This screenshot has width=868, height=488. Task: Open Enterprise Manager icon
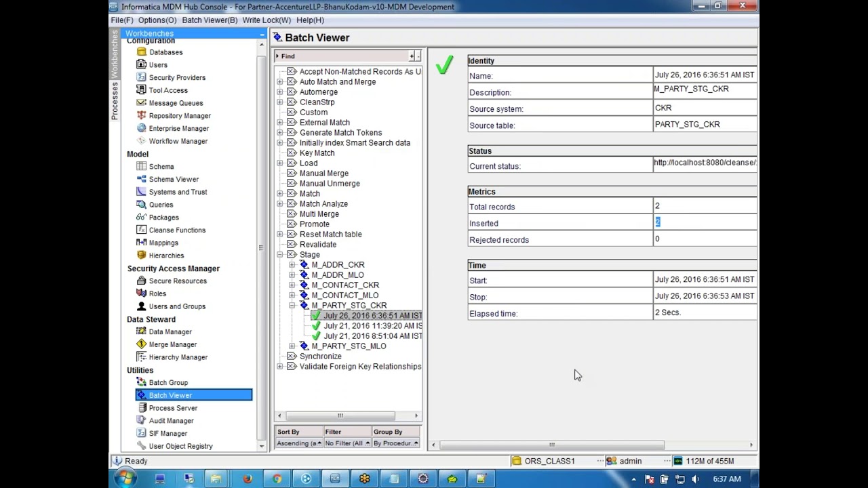click(x=141, y=128)
